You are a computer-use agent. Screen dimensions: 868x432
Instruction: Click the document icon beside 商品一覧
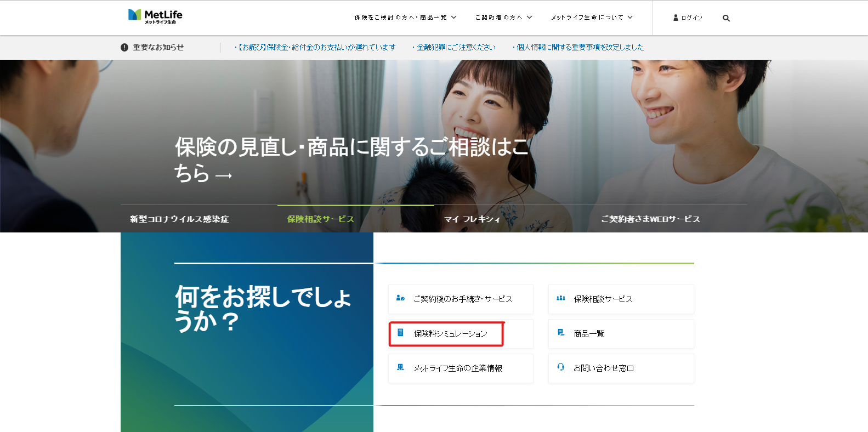click(x=560, y=333)
